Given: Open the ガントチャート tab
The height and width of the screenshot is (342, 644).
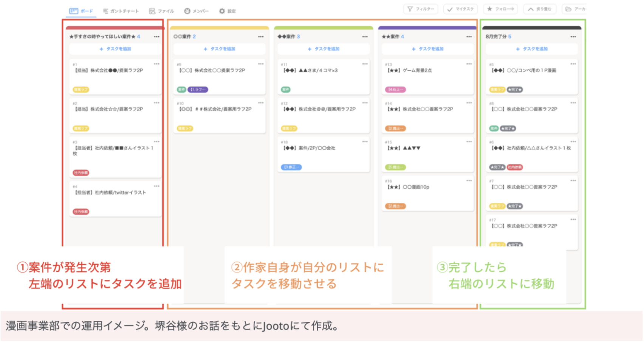Looking at the screenshot, I should (121, 11).
